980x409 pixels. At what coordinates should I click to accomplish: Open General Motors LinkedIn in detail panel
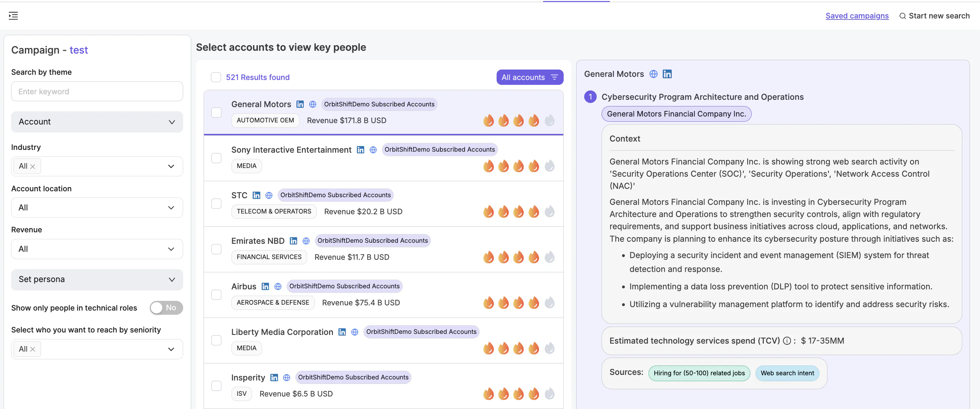click(x=667, y=74)
